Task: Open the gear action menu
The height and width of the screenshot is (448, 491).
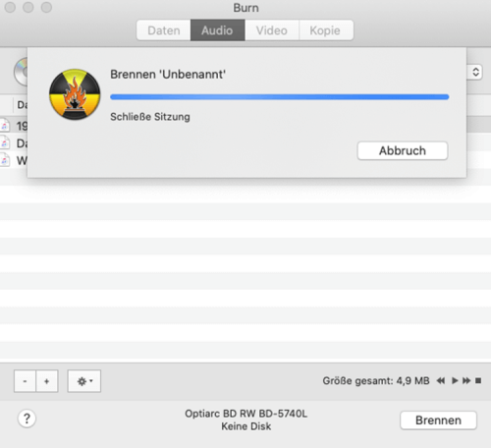Action: (x=84, y=381)
